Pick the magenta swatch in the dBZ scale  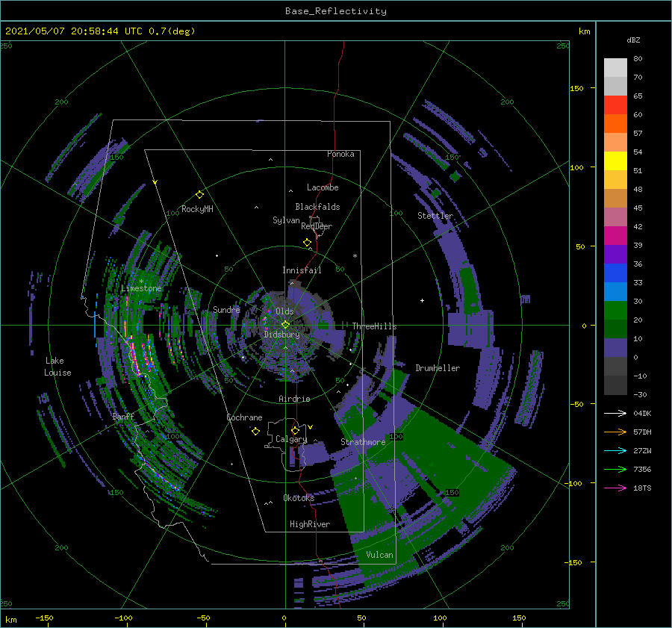point(615,236)
